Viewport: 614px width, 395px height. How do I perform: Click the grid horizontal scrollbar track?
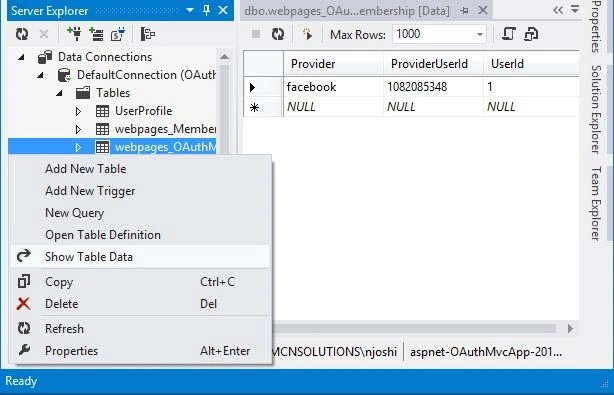pos(415,328)
